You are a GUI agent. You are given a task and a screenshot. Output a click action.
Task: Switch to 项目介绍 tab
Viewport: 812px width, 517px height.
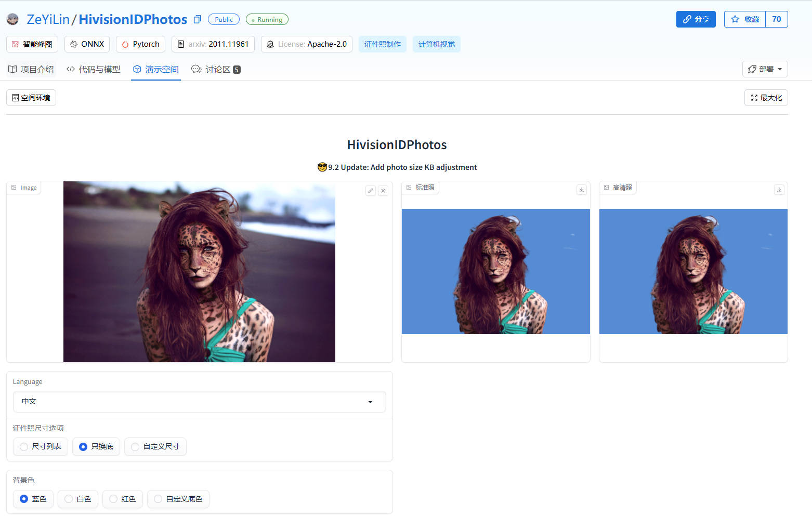click(x=31, y=69)
